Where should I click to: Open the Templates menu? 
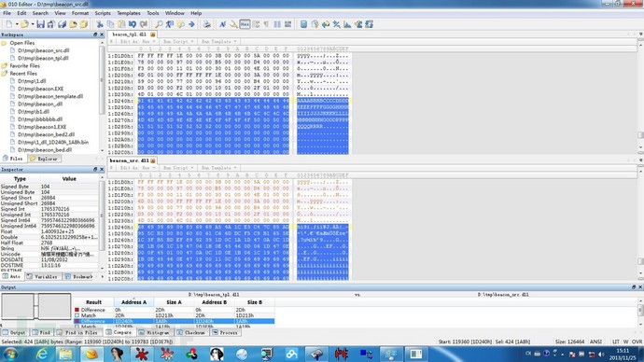(129, 13)
